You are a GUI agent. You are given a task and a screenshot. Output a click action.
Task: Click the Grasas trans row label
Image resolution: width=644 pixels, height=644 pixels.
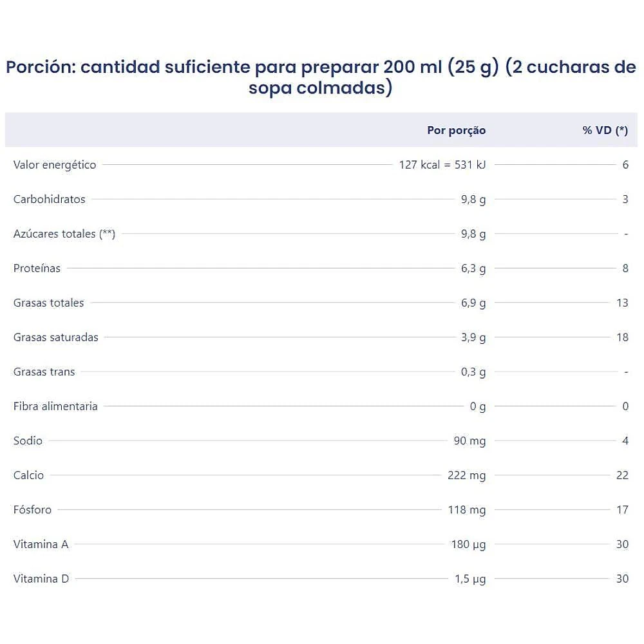click(44, 372)
